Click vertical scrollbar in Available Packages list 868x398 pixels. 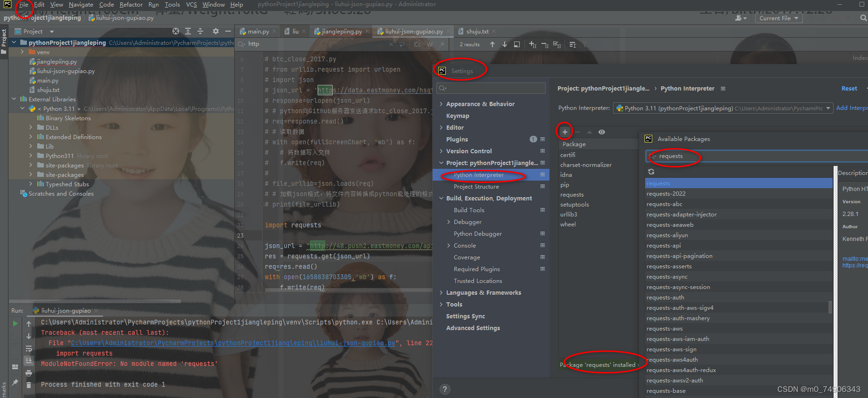[830, 307]
